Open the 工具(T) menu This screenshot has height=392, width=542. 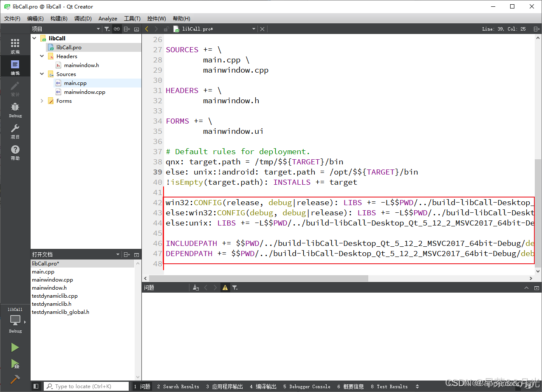[132, 18]
